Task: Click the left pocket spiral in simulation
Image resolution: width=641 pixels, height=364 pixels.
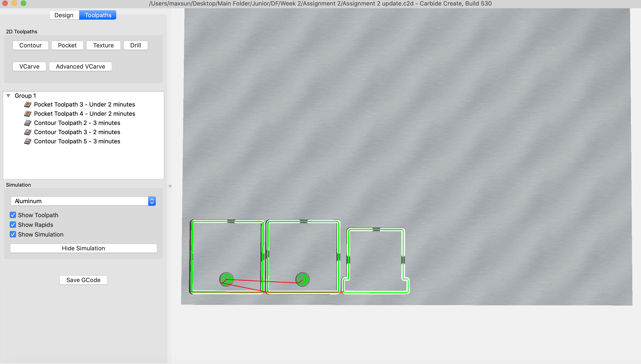Action: point(226,279)
